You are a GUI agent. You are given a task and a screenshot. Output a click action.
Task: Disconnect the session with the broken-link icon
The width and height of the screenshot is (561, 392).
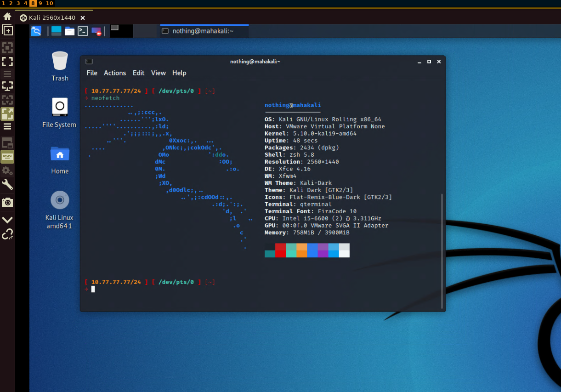point(7,234)
